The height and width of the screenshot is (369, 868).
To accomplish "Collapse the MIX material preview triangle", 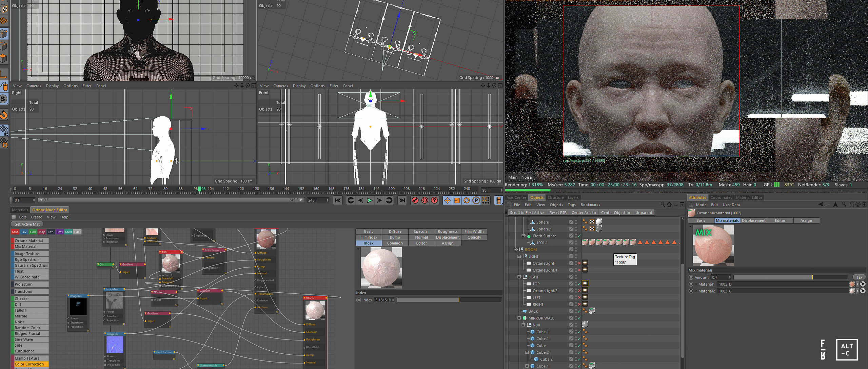I will (x=690, y=227).
